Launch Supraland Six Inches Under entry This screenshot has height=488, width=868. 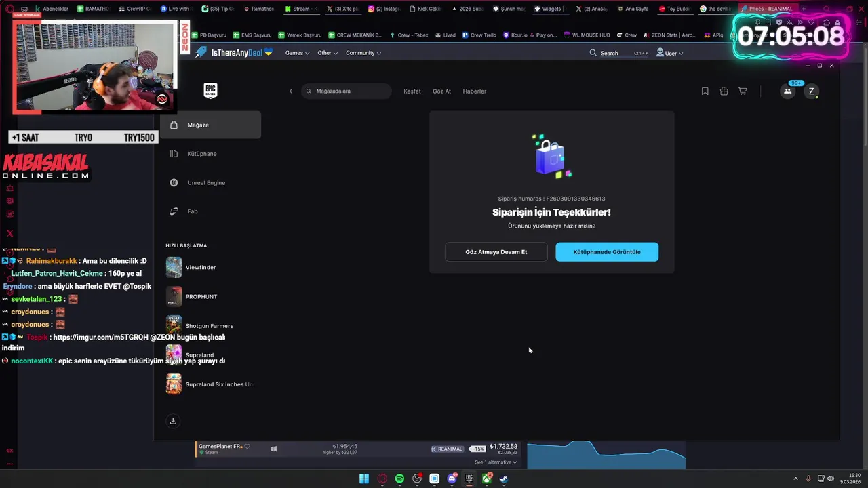(210, 384)
